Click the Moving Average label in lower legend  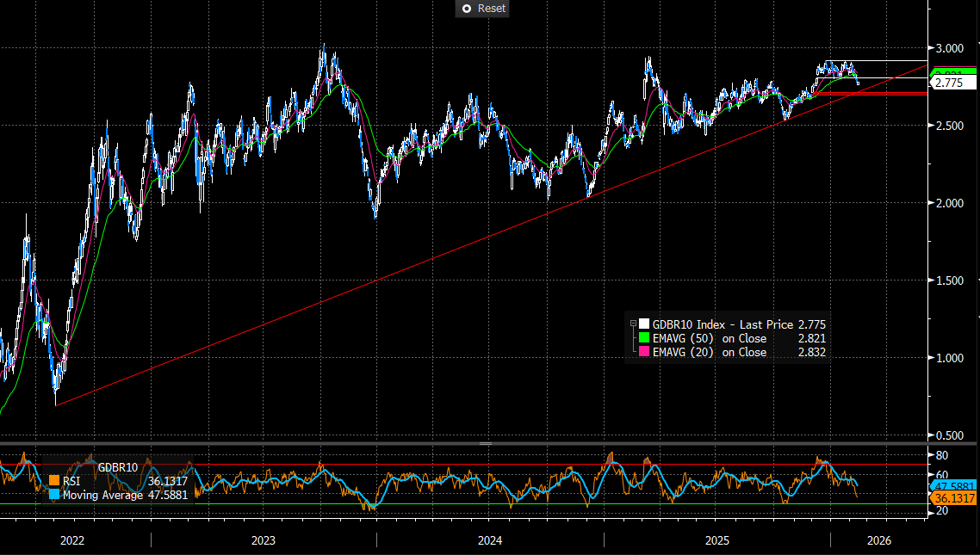coord(103,495)
